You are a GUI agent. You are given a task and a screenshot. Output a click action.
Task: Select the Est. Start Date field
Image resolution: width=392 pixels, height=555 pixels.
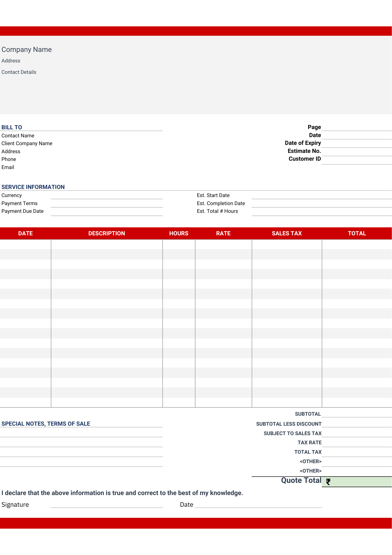(x=321, y=195)
